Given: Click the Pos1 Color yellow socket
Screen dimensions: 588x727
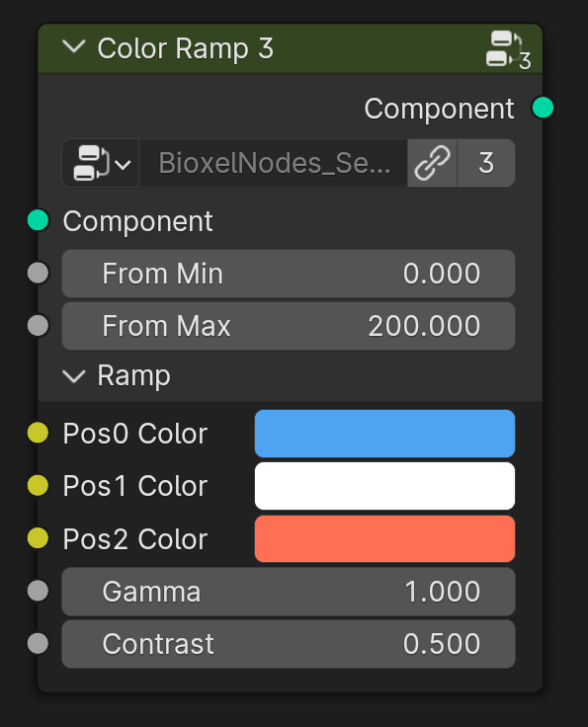Looking at the screenshot, I should (38, 485).
